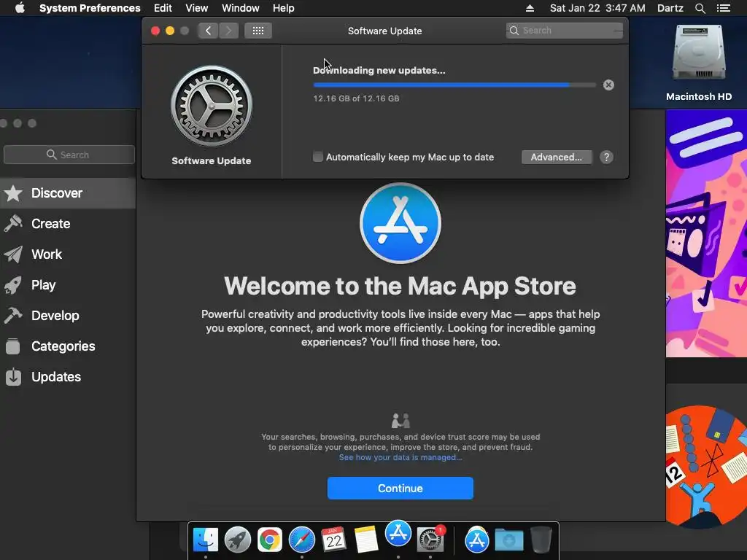Screen dimensions: 747x560
Task: Click the large App Store logo
Action: pyautogui.click(x=400, y=223)
